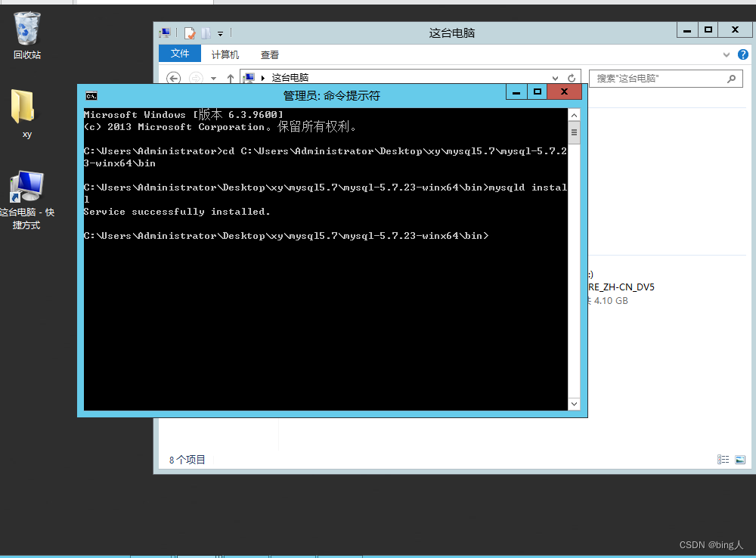
Task: Click the explorer Back navigation arrow
Action: 174,78
